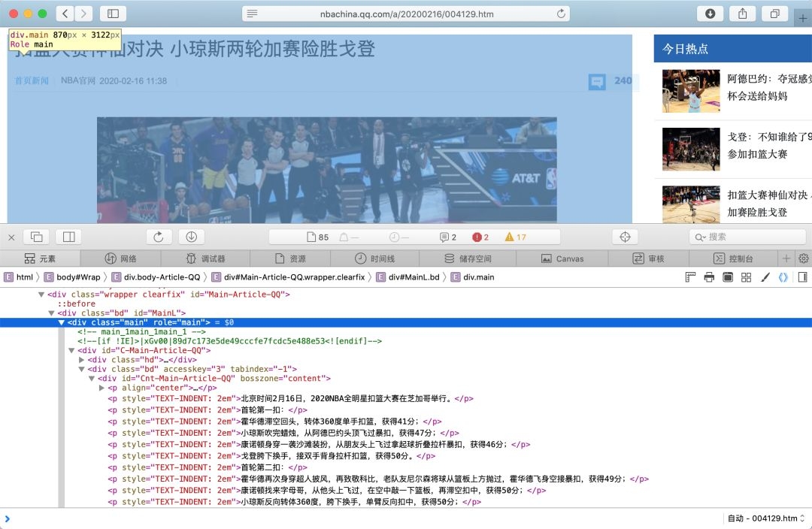Toggle the details sidebar panel
This screenshot has width=812, height=529.
coord(802,277)
